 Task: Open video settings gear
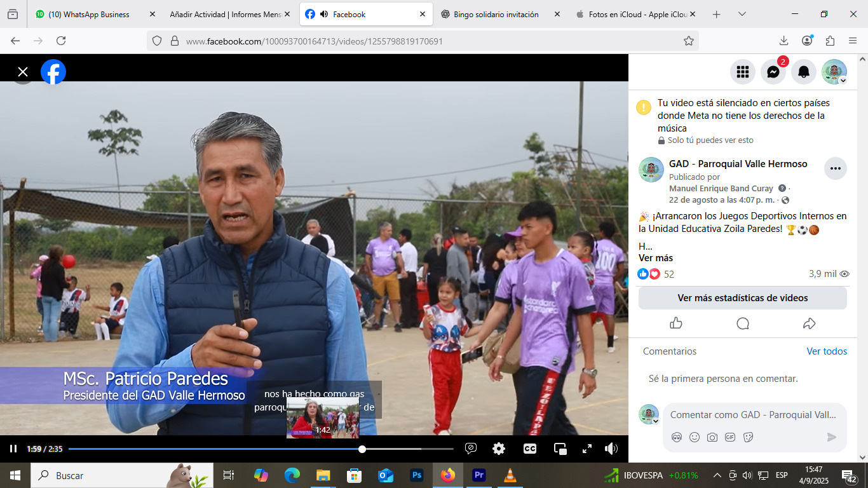click(x=499, y=449)
